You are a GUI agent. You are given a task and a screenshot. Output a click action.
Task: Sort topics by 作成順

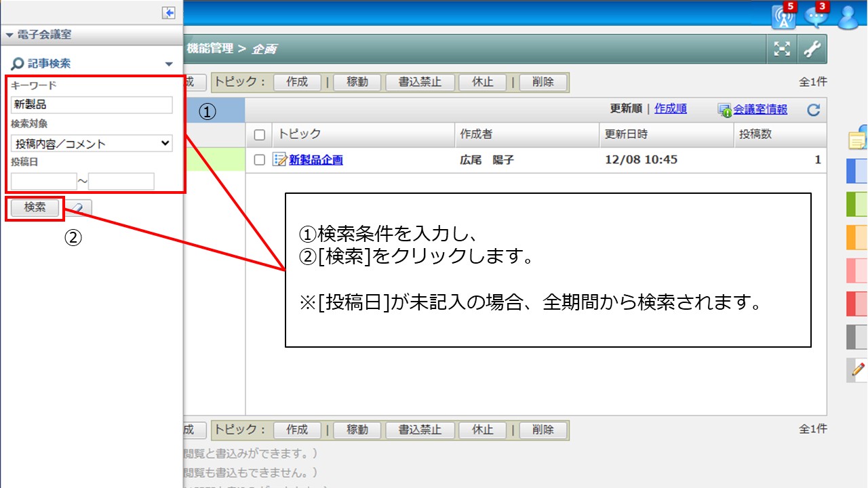(671, 108)
